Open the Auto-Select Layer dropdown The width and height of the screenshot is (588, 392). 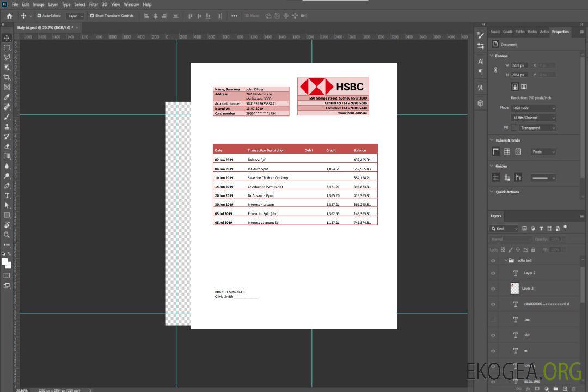pyautogui.click(x=75, y=16)
